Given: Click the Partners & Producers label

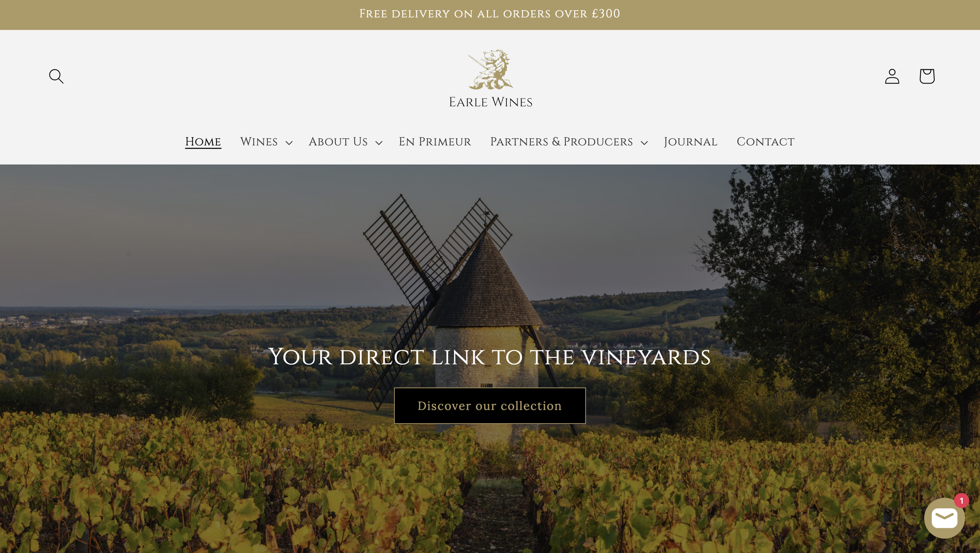Looking at the screenshot, I should tap(561, 142).
